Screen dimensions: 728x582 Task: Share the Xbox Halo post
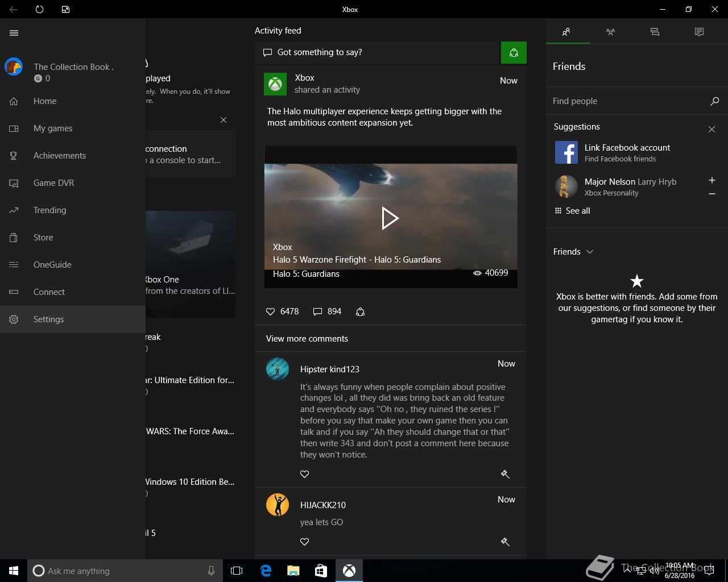pyautogui.click(x=360, y=311)
